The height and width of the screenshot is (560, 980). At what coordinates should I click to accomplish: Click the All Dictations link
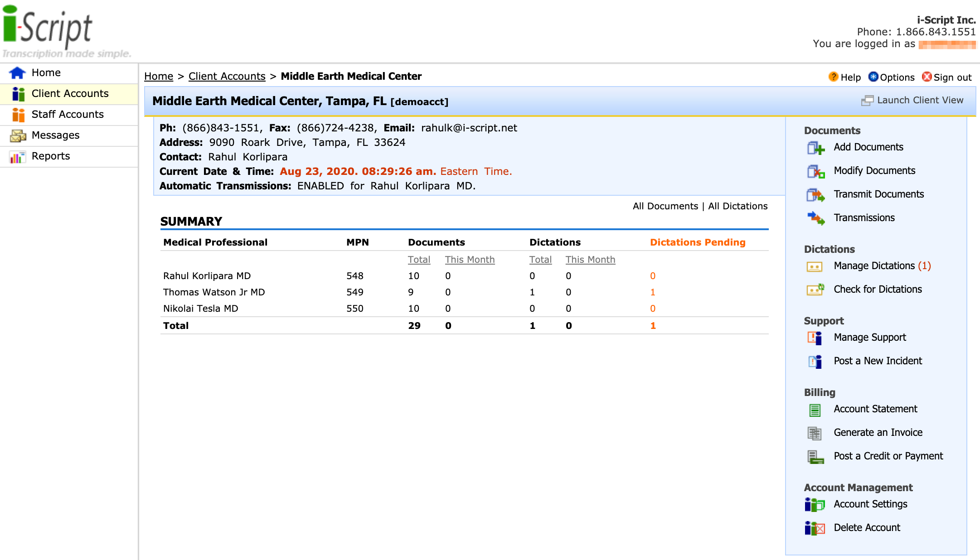(x=737, y=206)
